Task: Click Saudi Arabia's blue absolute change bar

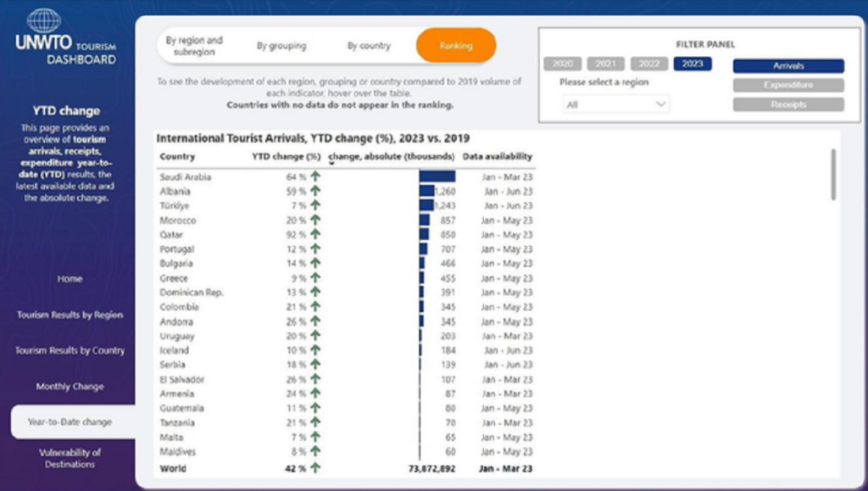Action: tap(437, 176)
